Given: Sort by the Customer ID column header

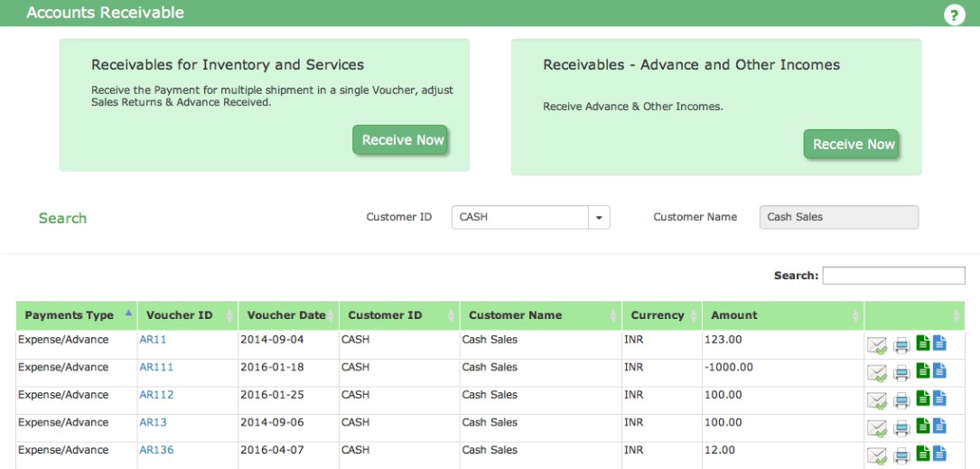Looking at the screenshot, I should [x=399, y=315].
